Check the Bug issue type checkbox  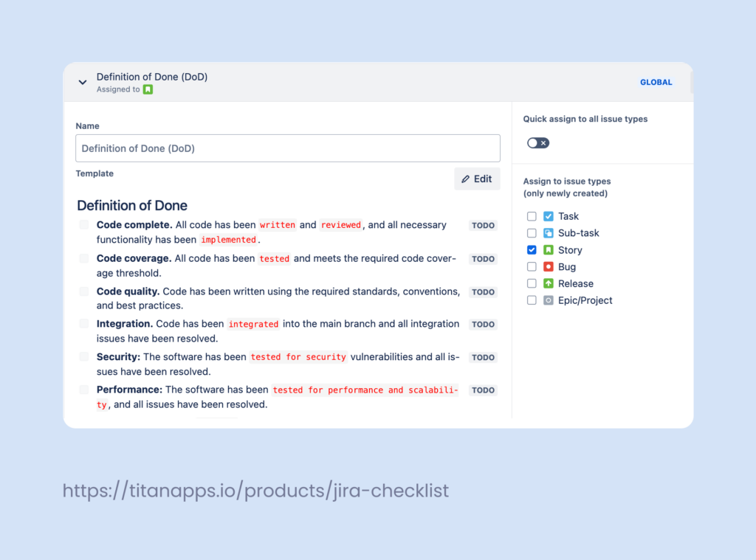pyautogui.click(x=532, y=266)
